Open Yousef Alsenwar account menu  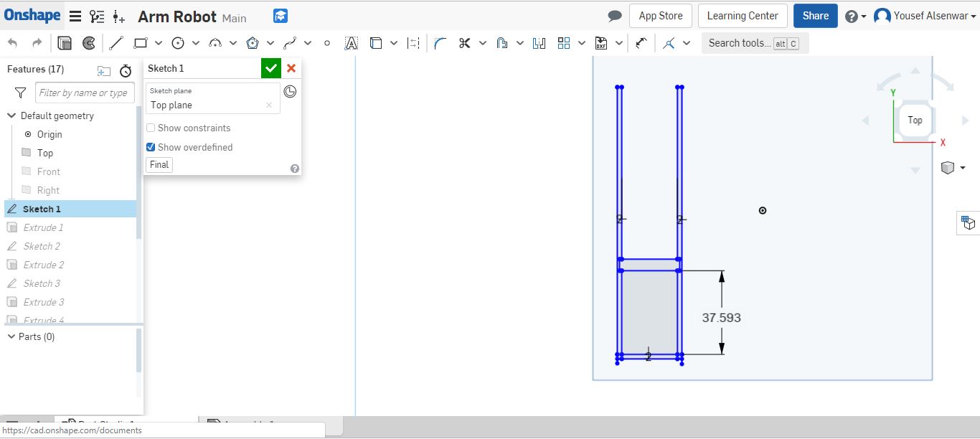[x=925, y=16]
